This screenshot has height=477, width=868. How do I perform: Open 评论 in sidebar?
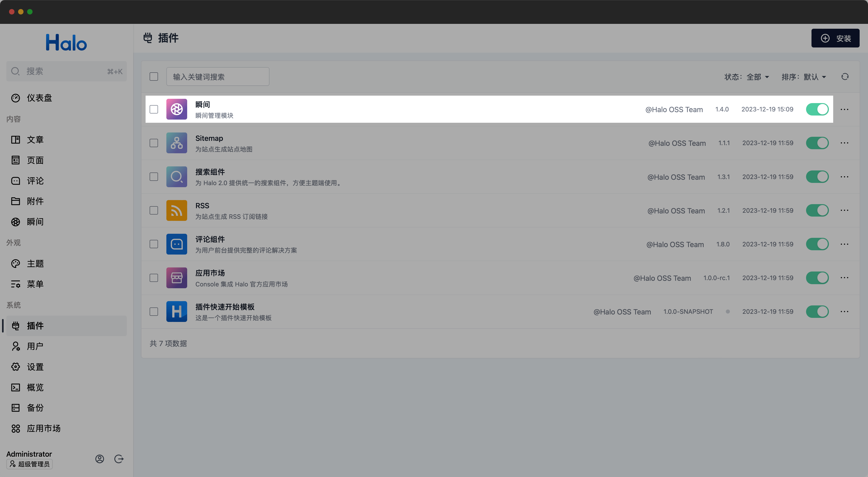66,181
